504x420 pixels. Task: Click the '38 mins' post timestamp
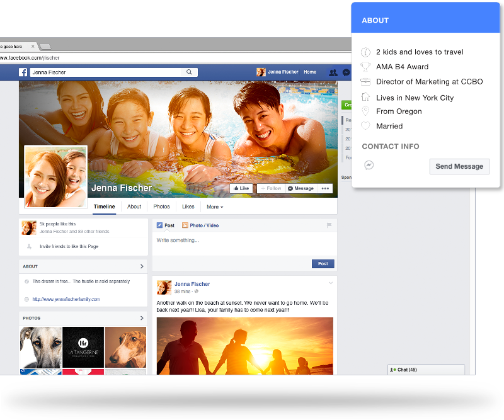182,292
